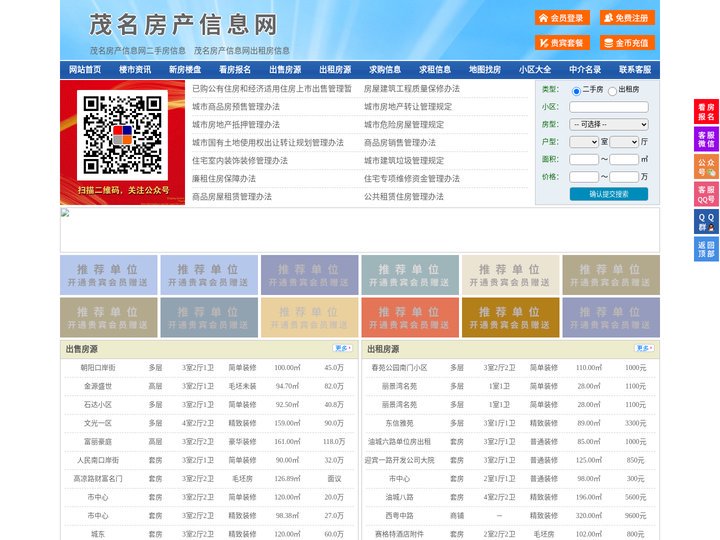The width and height of the screenshot is (720, 540).
Task: Click the 免费注册 button
Action: pyautogui.click(x=627, y=18)
